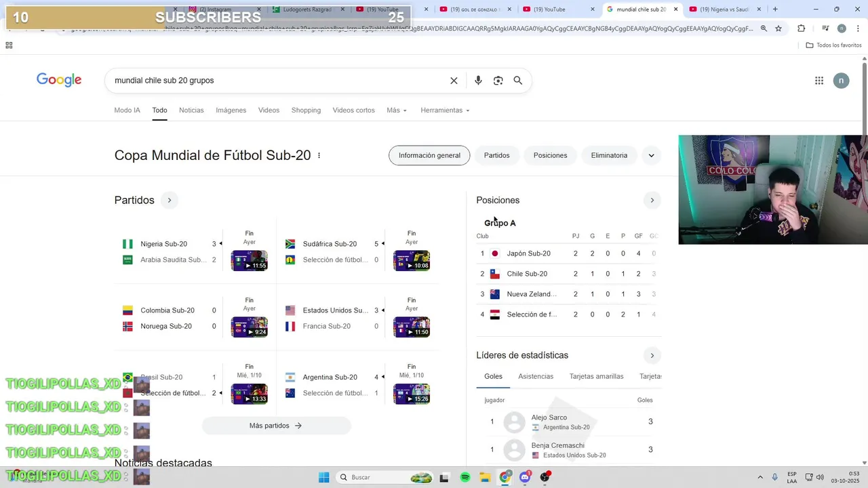The image size is (868, 488).
Task: Play Argentina Sub-20 match highlight video
Action: click(412, 394)
